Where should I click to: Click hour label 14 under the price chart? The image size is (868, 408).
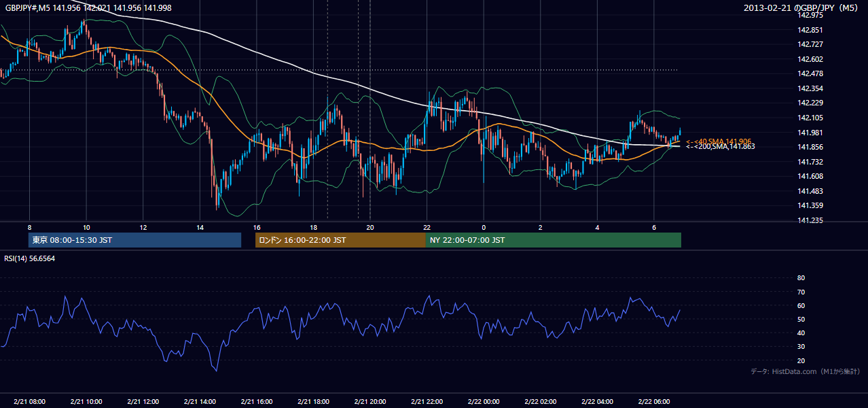pos(200,227)
